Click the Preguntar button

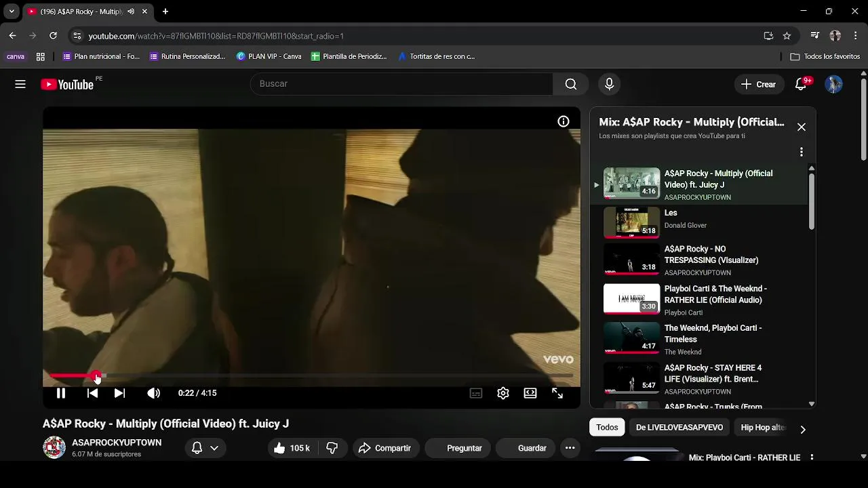457,448
